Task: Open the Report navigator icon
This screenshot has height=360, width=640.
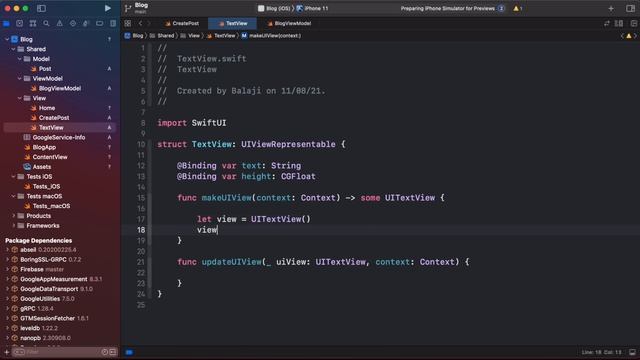Action: point(113,24)
